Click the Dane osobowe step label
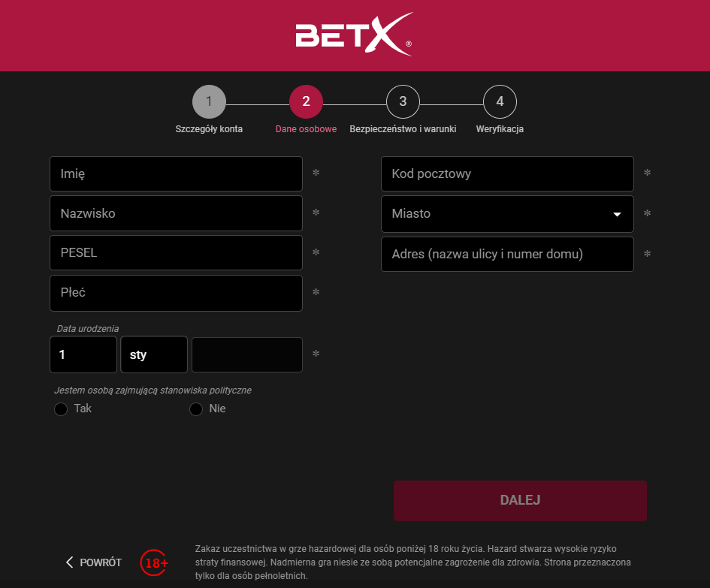The image size is (710, 588). coord(306,129)
